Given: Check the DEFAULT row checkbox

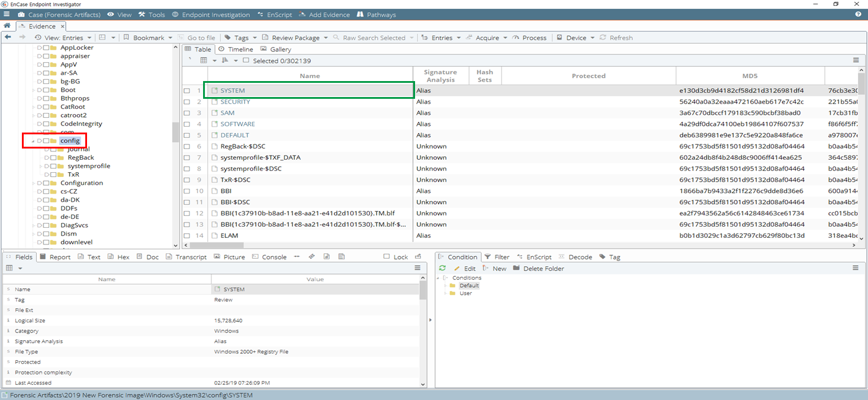Looking at the screenshot, I should pyautogui.click(x=187, y=136).
